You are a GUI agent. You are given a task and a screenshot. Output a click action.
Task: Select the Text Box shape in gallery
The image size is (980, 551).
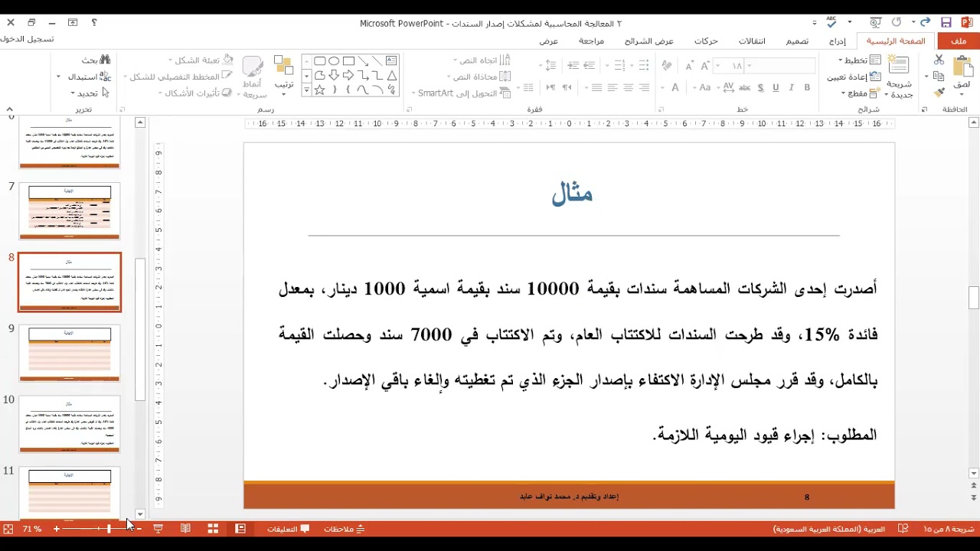(x=391, y=60)
